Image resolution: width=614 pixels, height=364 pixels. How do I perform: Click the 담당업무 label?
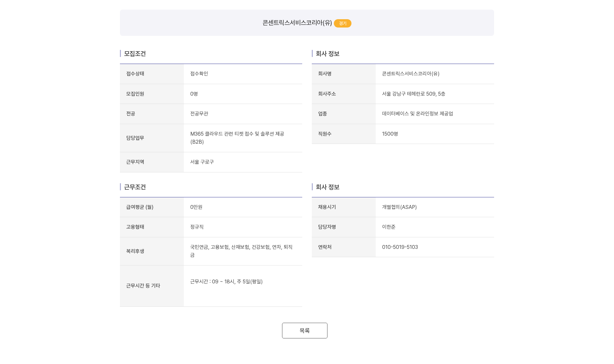coord(135,138)
